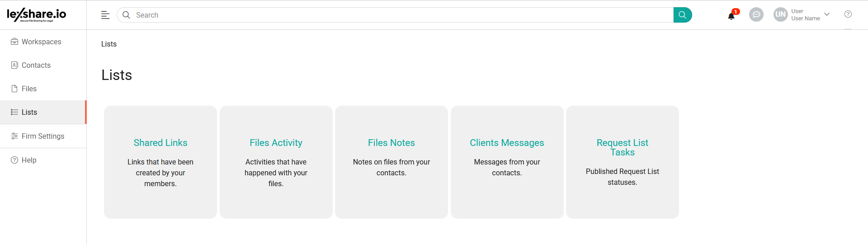Go to Contacts in the sidebar
This screenshot has height=244, width=868.
(36, 65)
